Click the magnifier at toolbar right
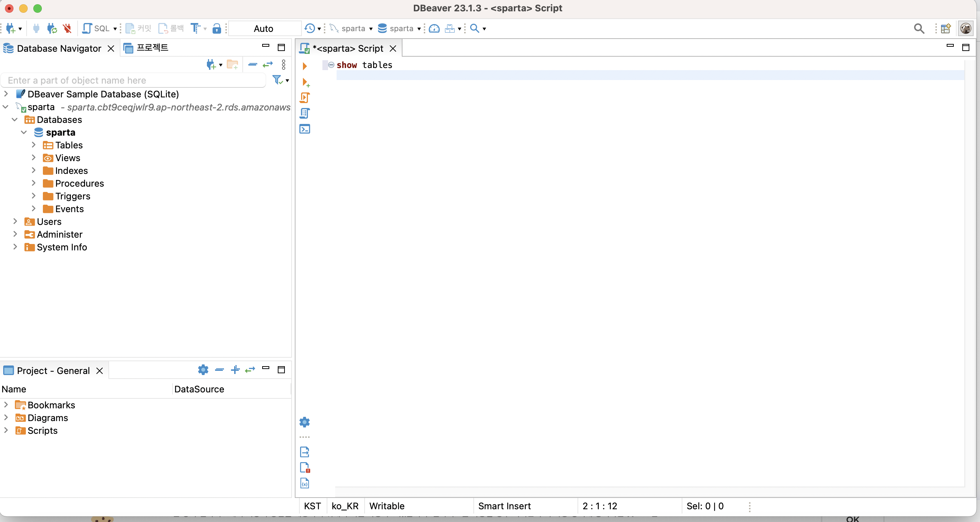The image size is (980, 522). [x=919, y=29]
